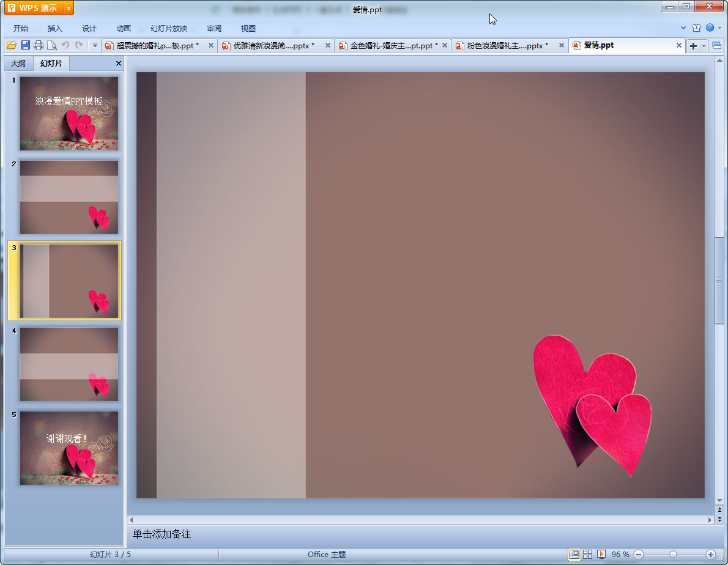Close the slide thumbnail pane
Screen dimensions: 728x565
coord(119,63)
